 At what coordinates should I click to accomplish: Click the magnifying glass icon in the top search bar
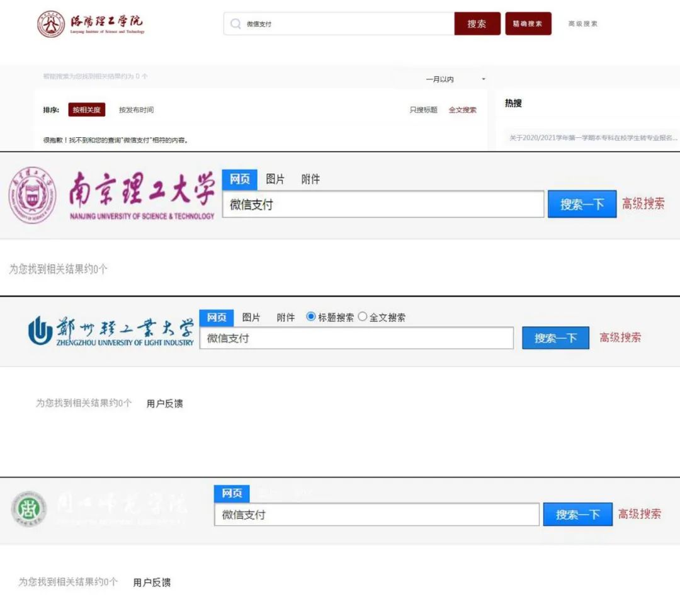tap(236, 23)
